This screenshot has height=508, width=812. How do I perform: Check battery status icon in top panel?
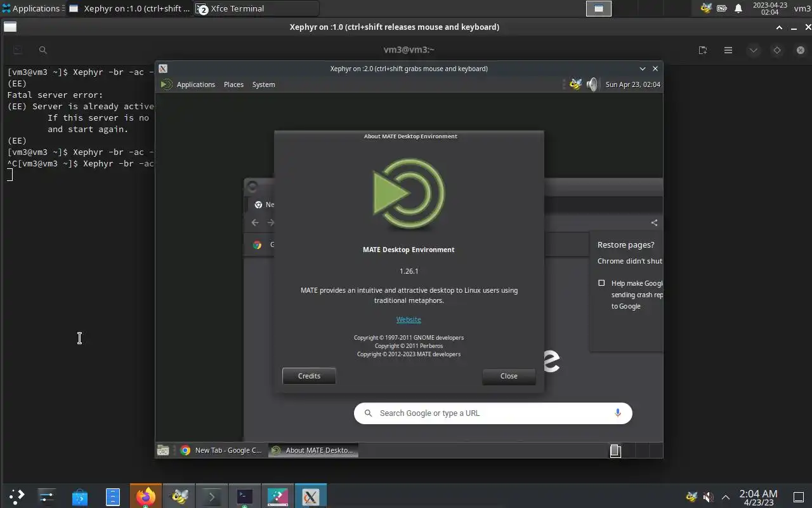722,8
